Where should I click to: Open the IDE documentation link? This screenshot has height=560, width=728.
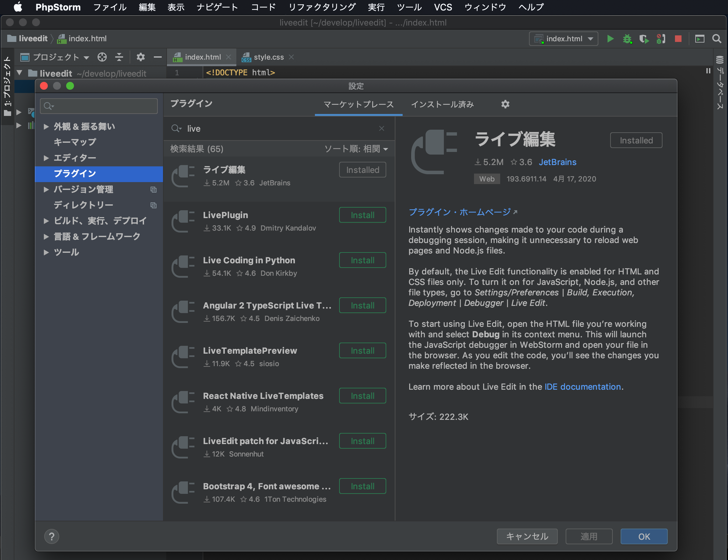[x=582, y=387]
